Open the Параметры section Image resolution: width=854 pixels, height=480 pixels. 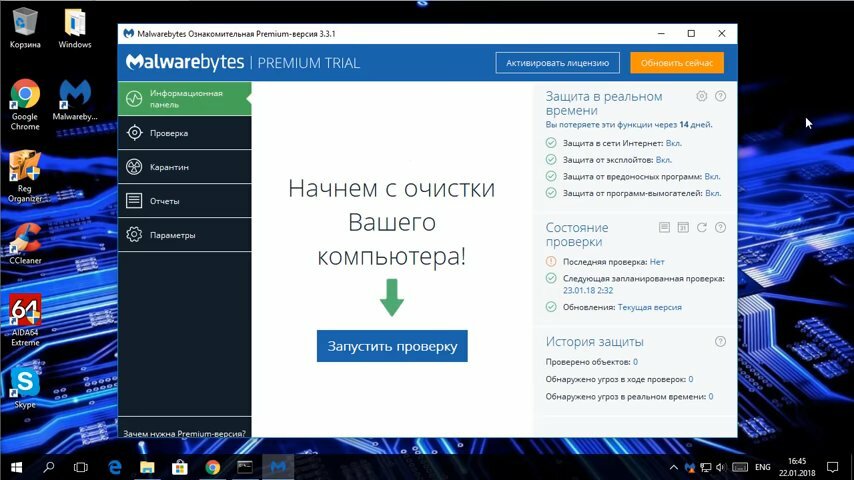[185, 235]
